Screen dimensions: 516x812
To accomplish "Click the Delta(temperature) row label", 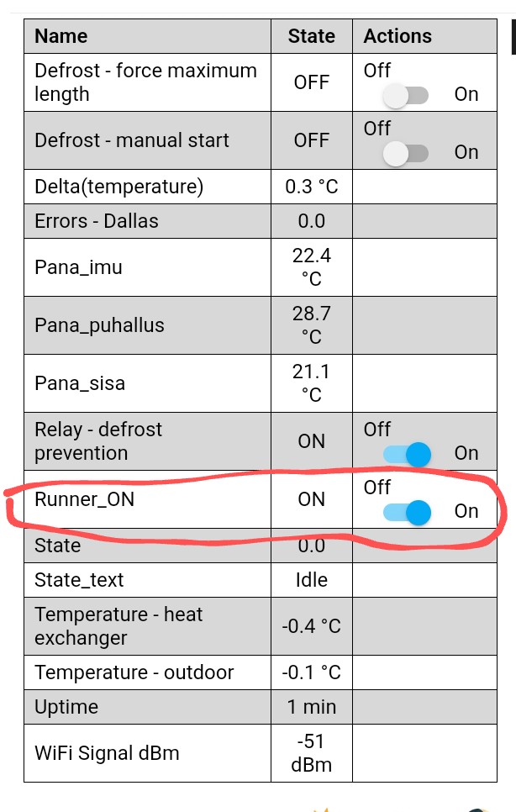I will click(x=119, y=186).
